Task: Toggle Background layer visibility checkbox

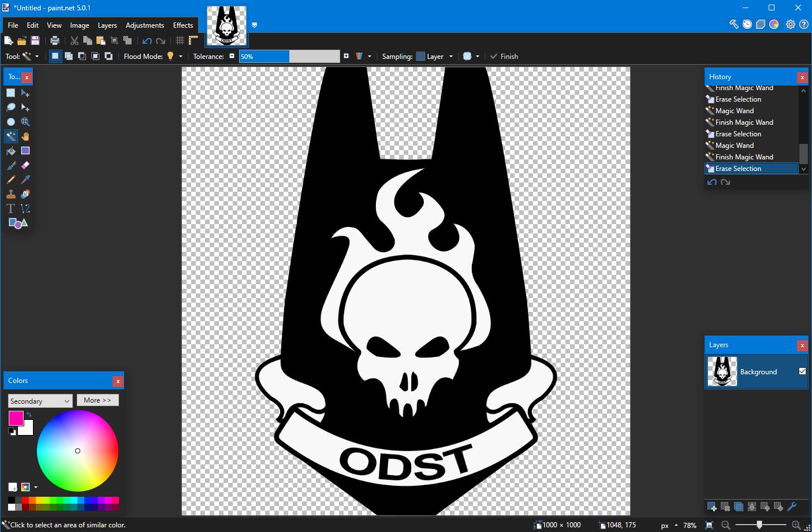Action: [x=802, y=371]
